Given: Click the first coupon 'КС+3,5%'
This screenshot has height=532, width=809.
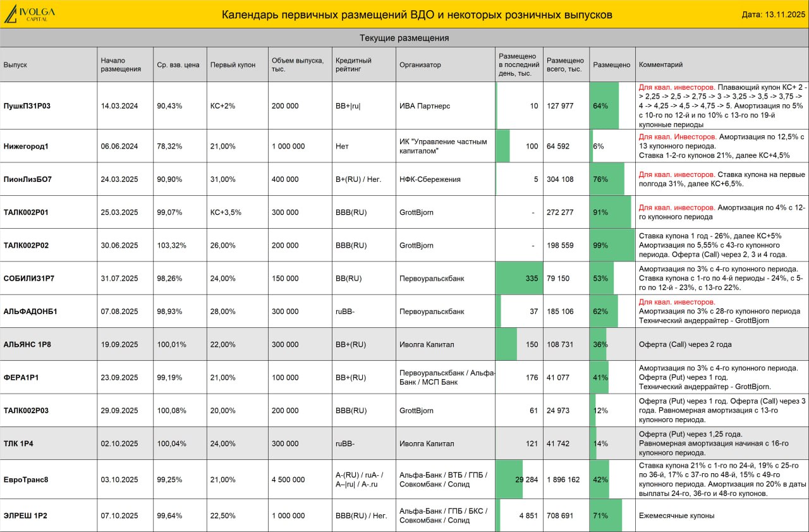Looking at the screenshot, I should pyautogui.click(x=226, y=212).
